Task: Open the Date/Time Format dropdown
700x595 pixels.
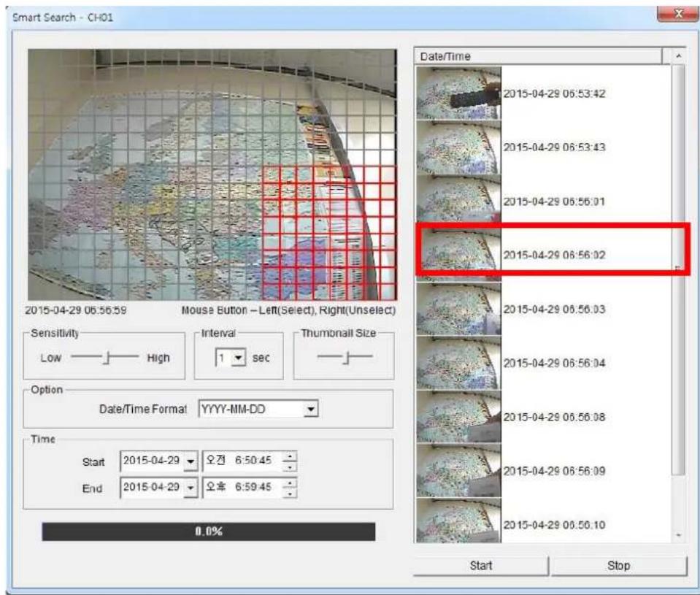Action: click(311, 409)
